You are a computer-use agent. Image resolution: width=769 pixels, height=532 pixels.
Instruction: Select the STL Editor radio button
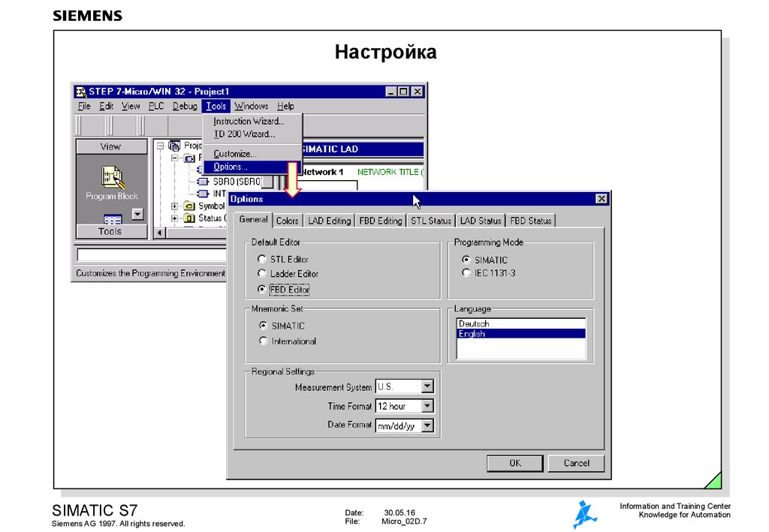(261, 259)
